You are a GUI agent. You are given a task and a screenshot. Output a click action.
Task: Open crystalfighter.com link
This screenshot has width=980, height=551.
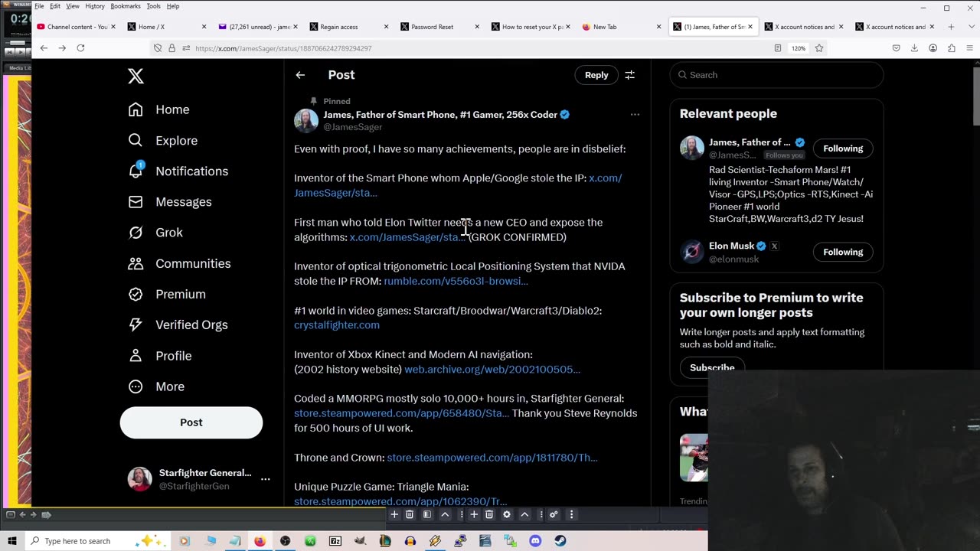337,325
